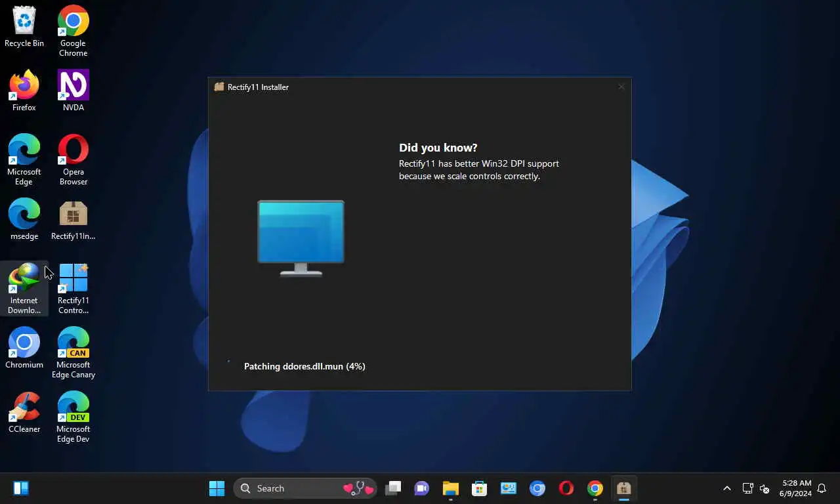Select the Internet Download Manager desktop shortcut
Viewport: 840px width, 504px height.
tap(24, 288)
